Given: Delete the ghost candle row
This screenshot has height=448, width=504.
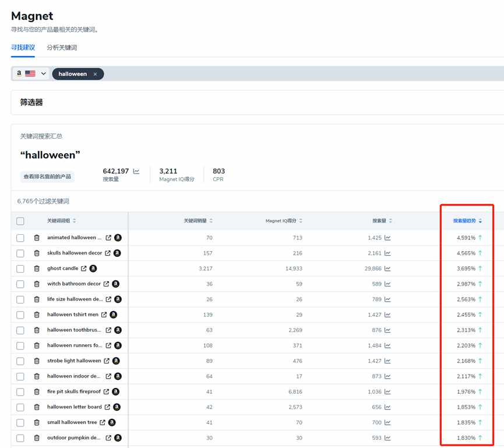Looking at the screenshot, I should (x=37, y=269).
